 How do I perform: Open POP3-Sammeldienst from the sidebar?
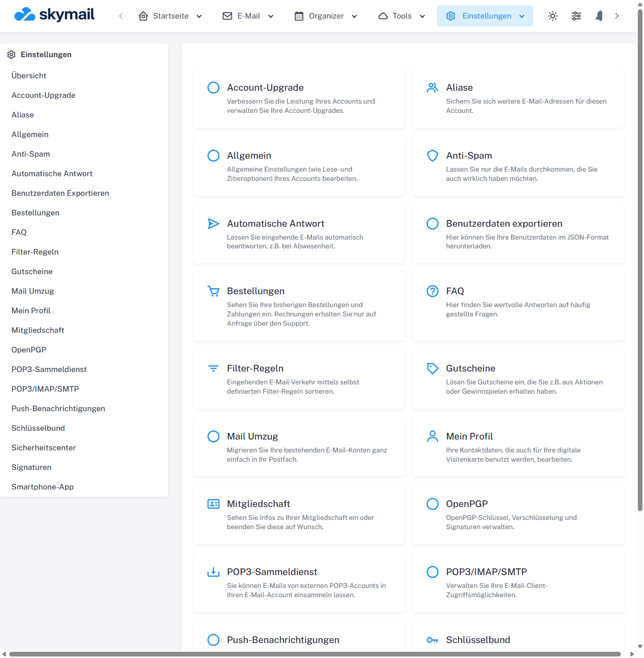[49, 369]
